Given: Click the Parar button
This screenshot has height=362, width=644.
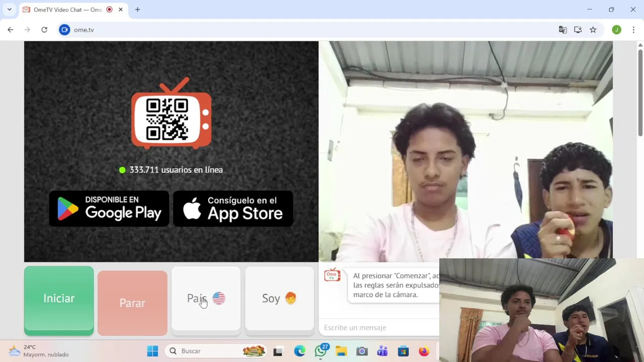Looking at the screenshot, I should pyautogui.click(x=132, y=303).
